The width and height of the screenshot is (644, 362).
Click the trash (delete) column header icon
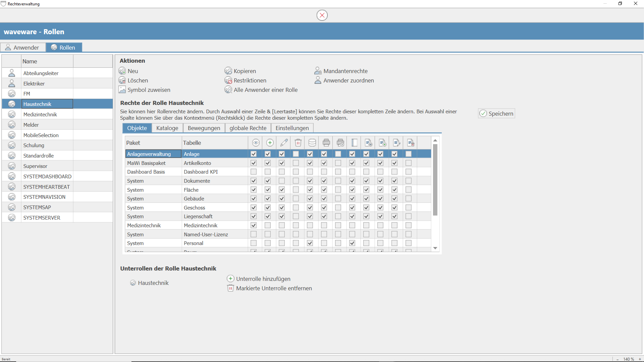coord(298,143)
